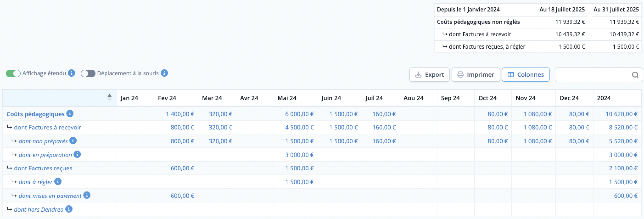Click info icon beside Déplacement à la souris
Screen dimensions: 644x219
164,73
